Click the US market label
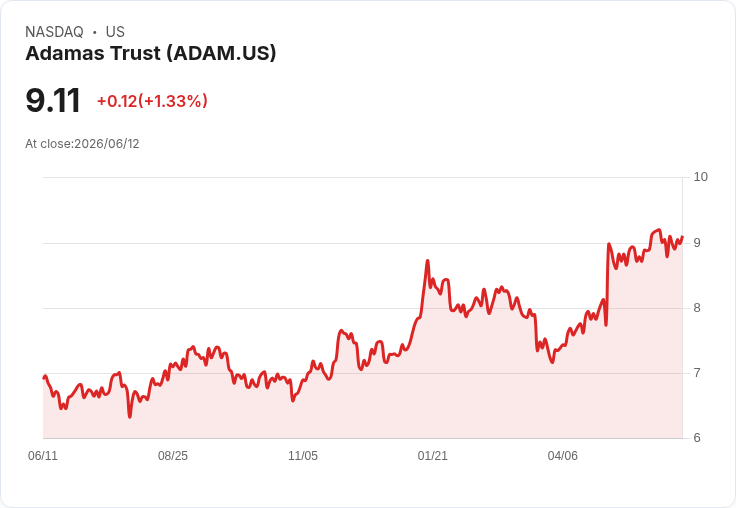736x508 pixels. pyautogui.click(x=115, y=32)
